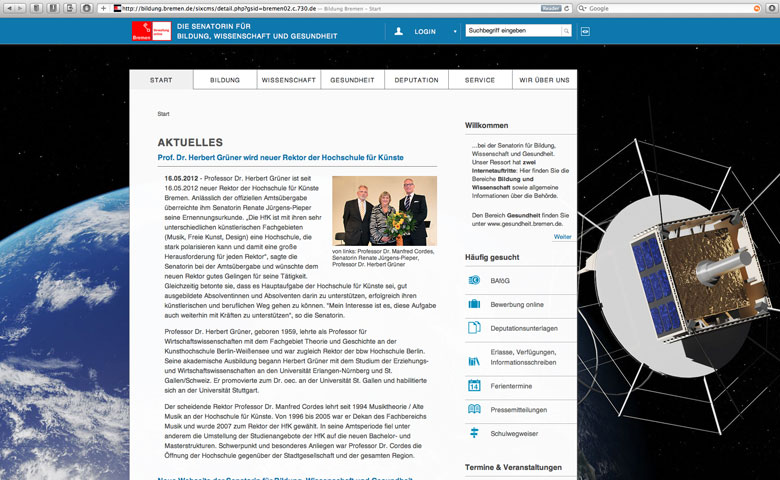
Task: Enlarge the photo of the three people
Action: point(385,210)
